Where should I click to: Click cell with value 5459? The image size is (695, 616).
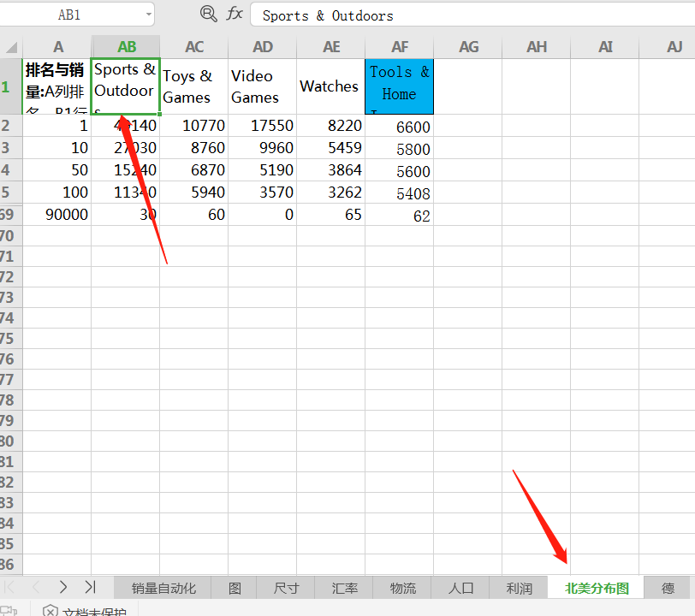331,147
